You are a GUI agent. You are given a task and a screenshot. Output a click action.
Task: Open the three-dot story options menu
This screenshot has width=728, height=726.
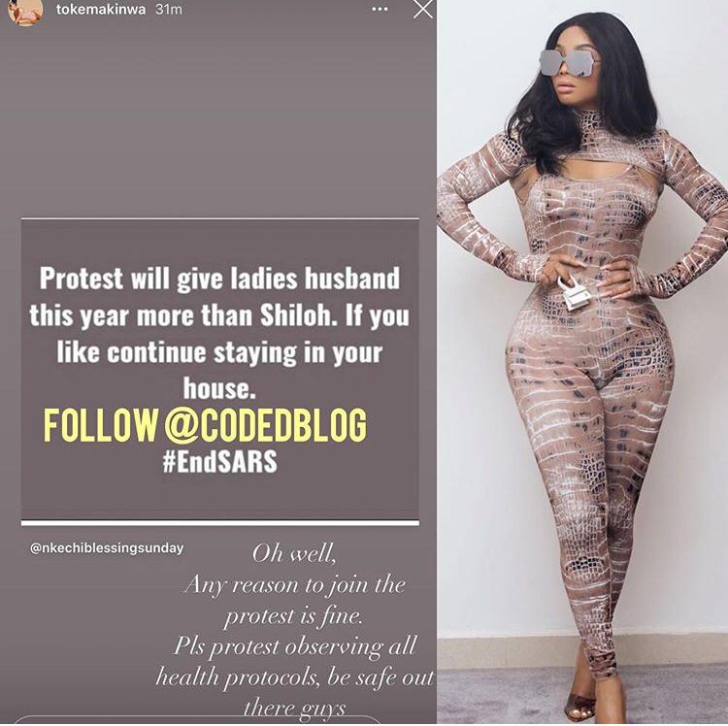tap(380, 10)
